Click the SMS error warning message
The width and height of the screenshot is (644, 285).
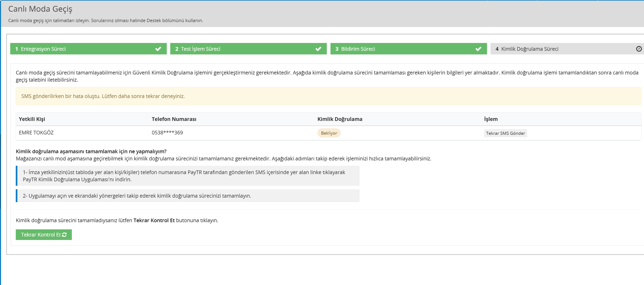pos(328,96)
